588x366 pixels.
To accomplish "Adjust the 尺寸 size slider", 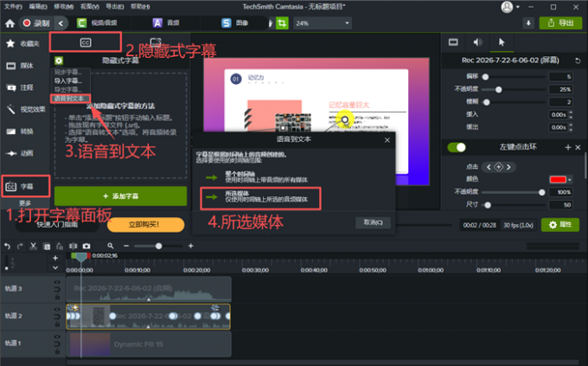I will 488,205.
